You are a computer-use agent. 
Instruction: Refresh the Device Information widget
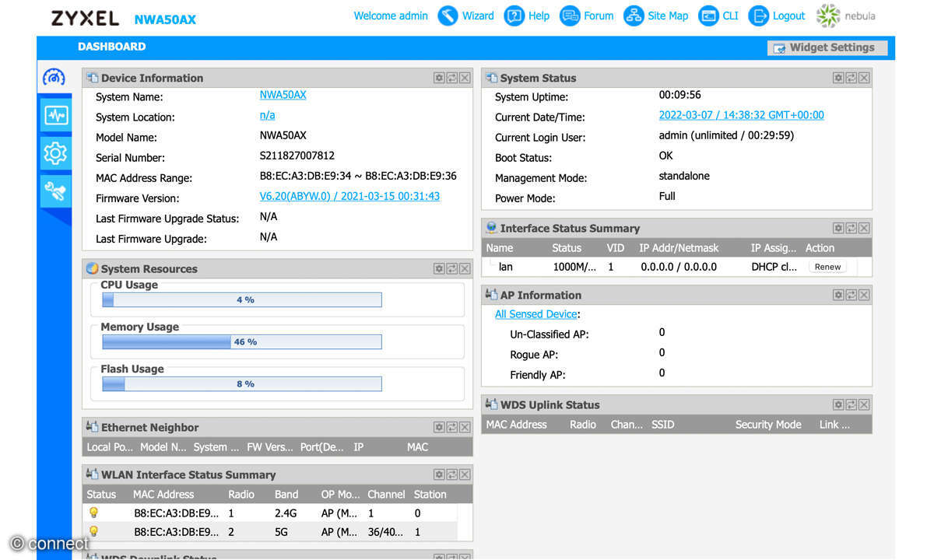coord(451,78)
